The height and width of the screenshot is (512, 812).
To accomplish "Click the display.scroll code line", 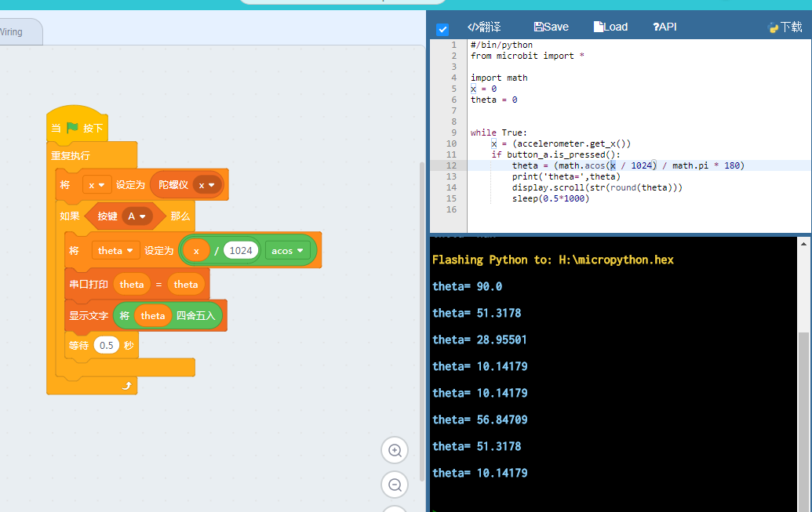I will 597,187.
